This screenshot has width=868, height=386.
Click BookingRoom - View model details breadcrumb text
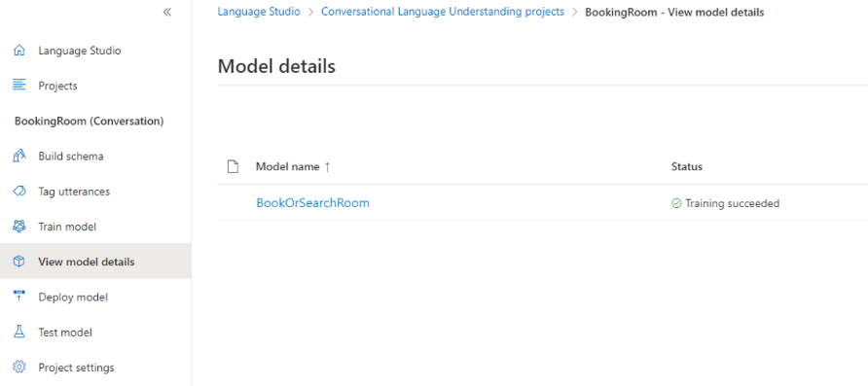point(674,13)
